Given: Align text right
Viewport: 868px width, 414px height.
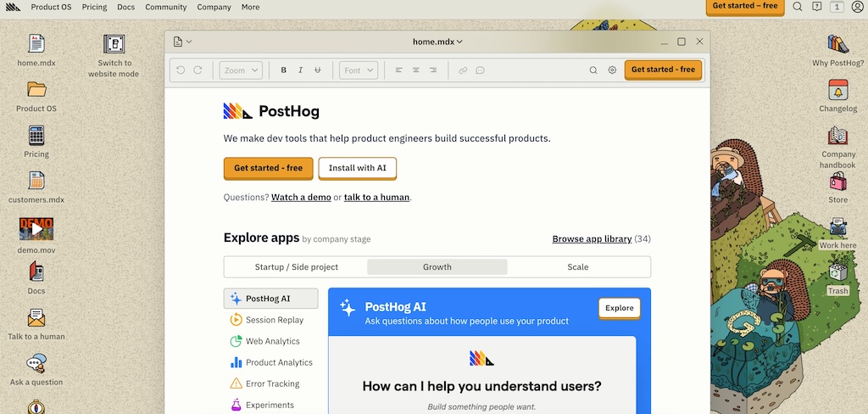Looking at the screenshot, I should (x=433, y=70).
